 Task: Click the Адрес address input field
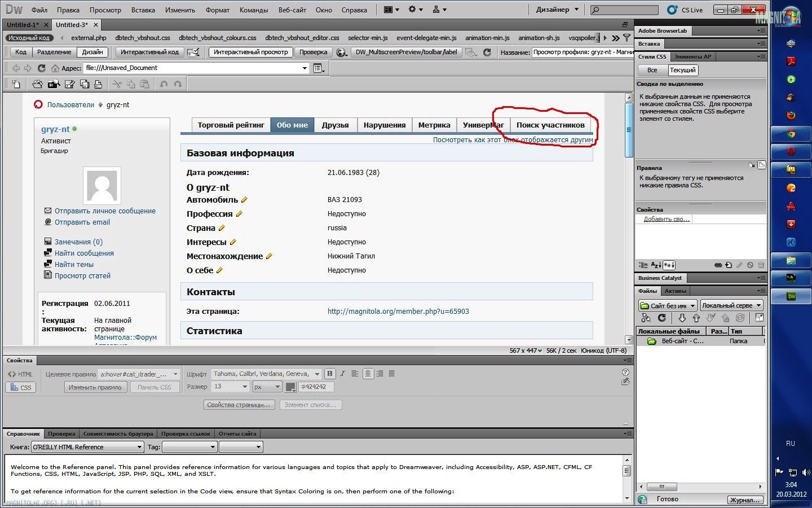[196, 68]
